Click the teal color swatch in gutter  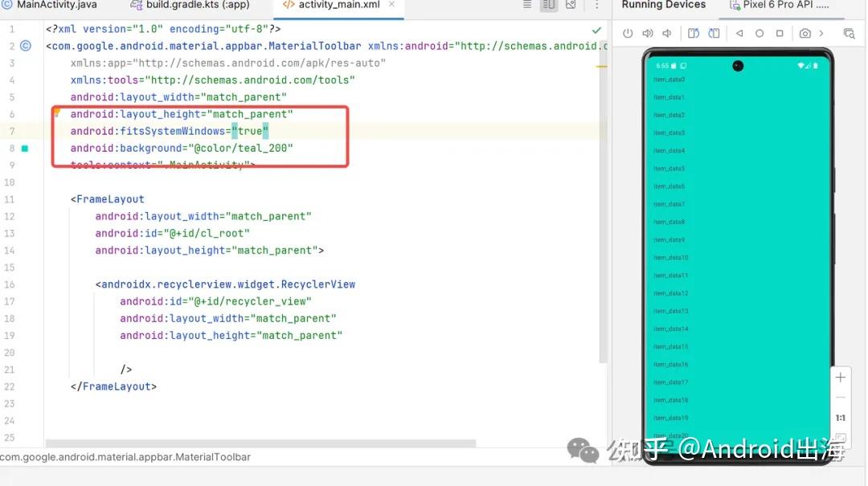click(x=25, y=149)
